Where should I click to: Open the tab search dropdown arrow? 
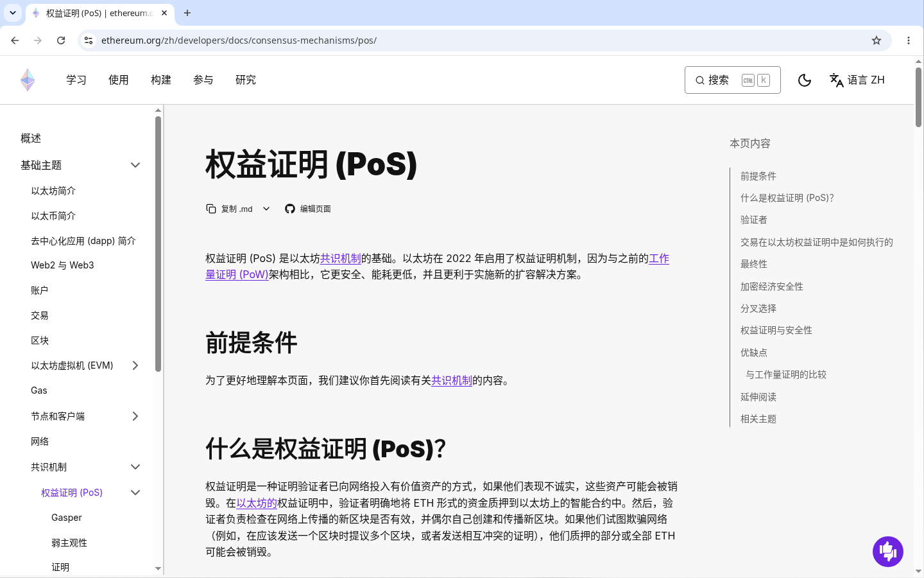[x=13, y=13]
